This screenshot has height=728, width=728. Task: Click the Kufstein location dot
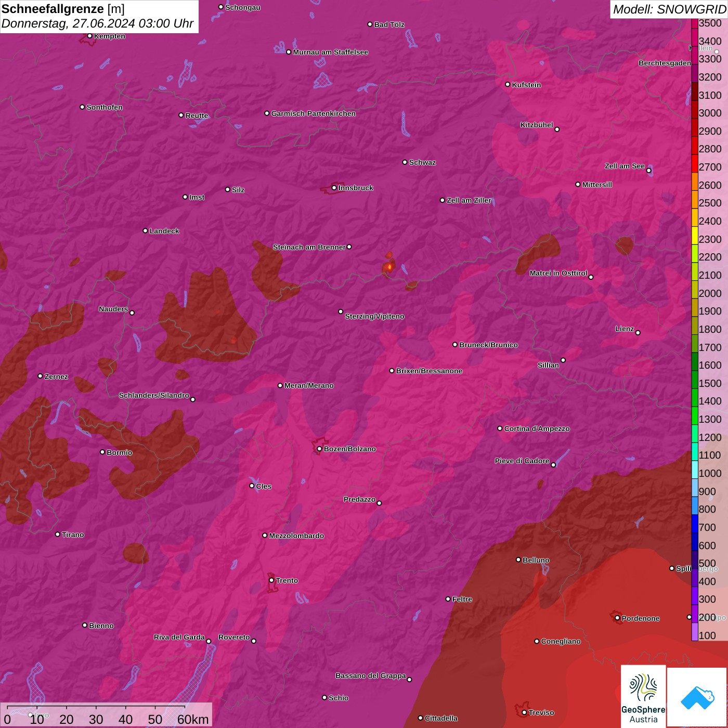point(508,84)
